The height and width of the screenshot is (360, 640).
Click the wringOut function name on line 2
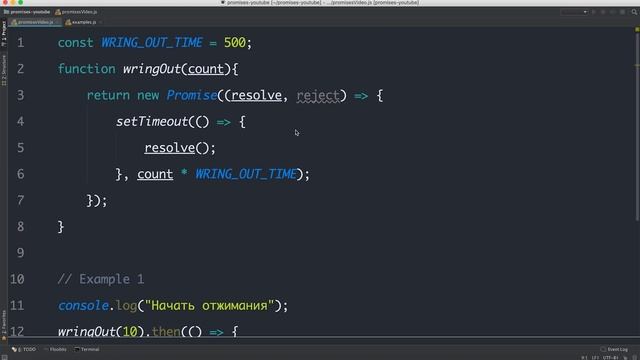coord(151,69)
